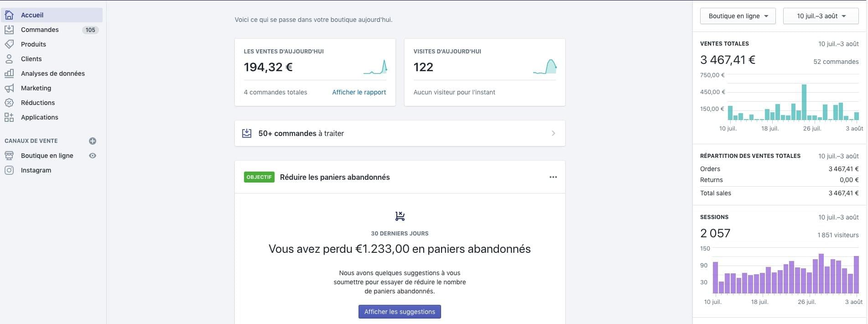This screenshot has height=324, width=868.
Task: Expand the 50+ commandes à traiter chevron
Action: pos(553,133)
